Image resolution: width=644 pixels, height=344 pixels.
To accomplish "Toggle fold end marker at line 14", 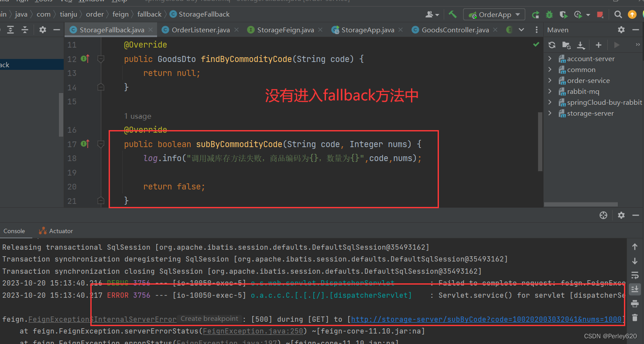I will (101, 87).
